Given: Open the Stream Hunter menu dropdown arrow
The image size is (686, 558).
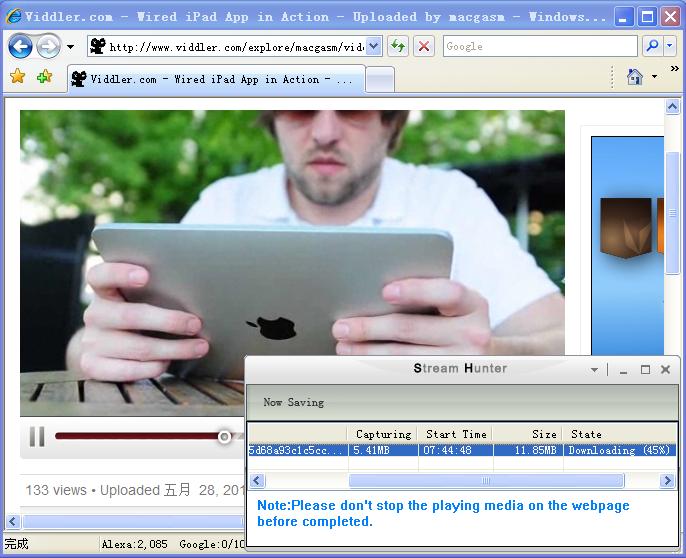Looking at the screenshot, I should (594, 370).
